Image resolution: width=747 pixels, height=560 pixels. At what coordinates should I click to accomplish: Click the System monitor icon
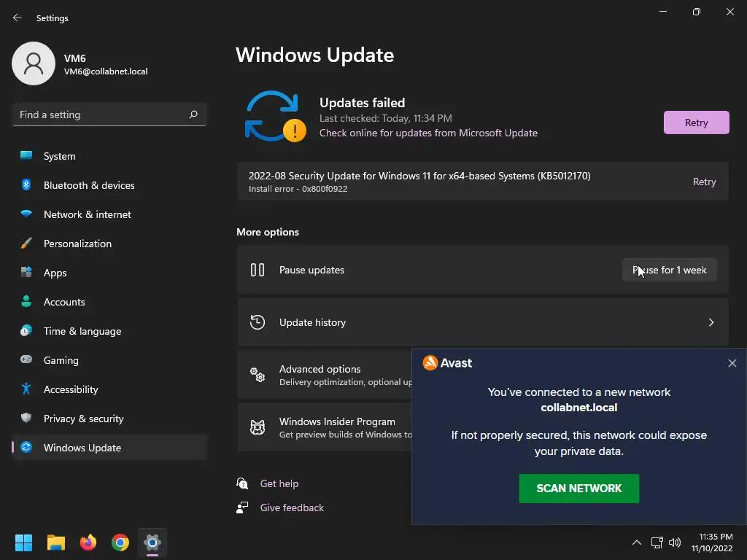26,156
